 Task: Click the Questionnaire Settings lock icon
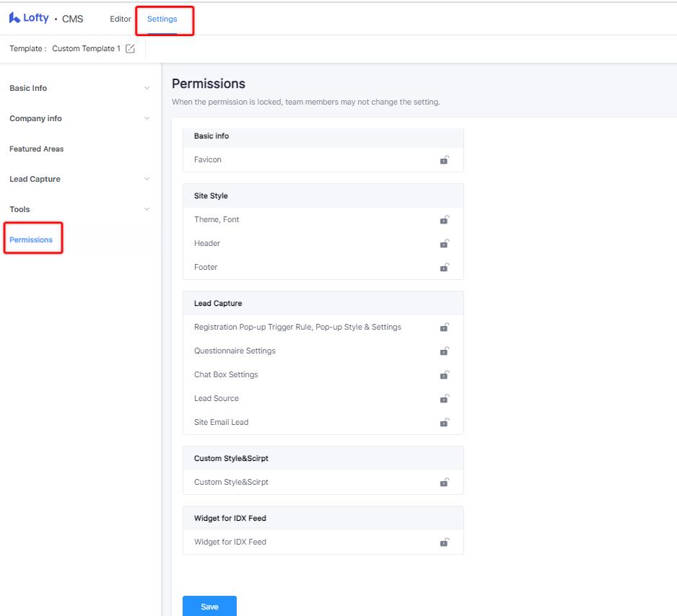[445, 351]
